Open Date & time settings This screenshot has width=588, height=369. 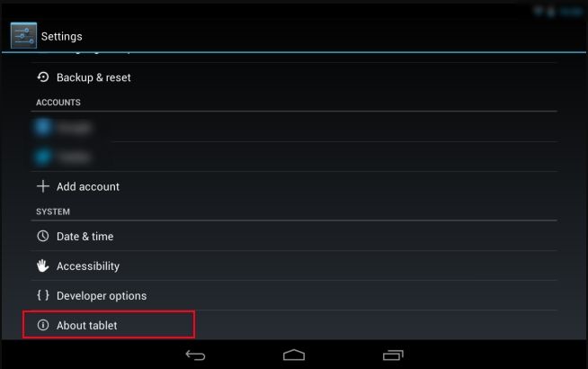point(294,236)
